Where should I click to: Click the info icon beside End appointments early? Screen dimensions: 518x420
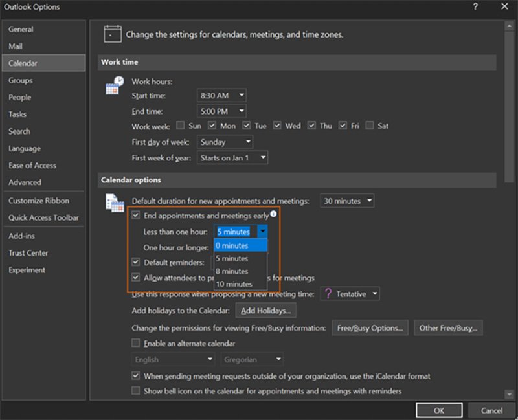(273, 214)
